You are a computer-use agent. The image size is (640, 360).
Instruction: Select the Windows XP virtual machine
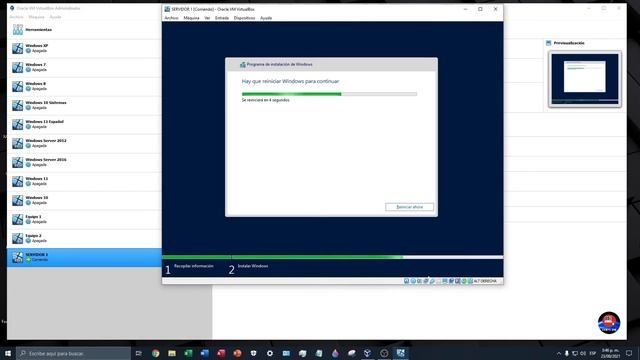pos(84,48)
